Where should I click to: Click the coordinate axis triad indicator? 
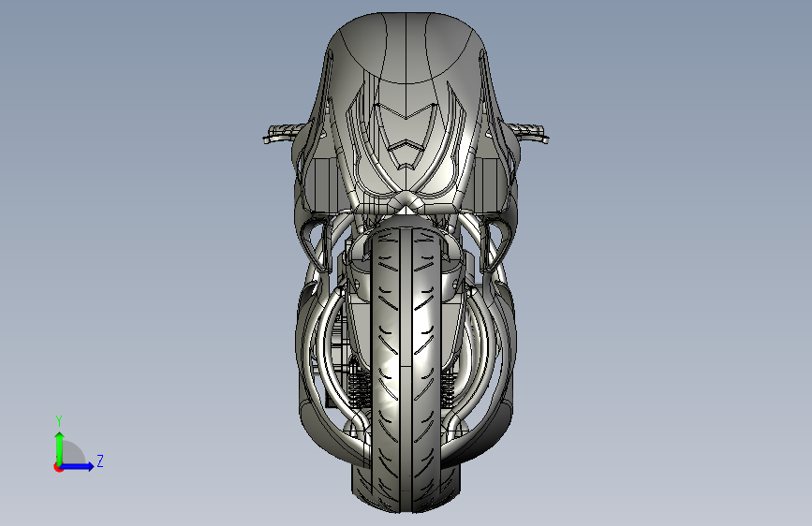tap(78, 445)
